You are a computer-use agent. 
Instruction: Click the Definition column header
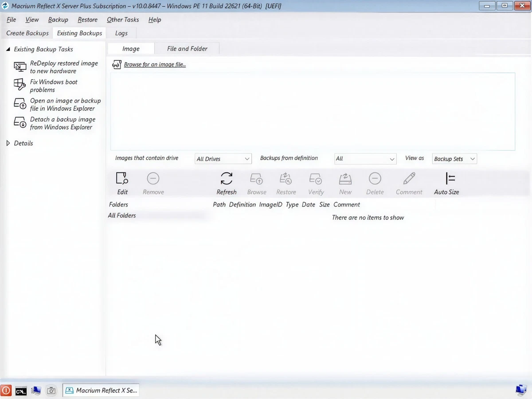tap(242, 204)
